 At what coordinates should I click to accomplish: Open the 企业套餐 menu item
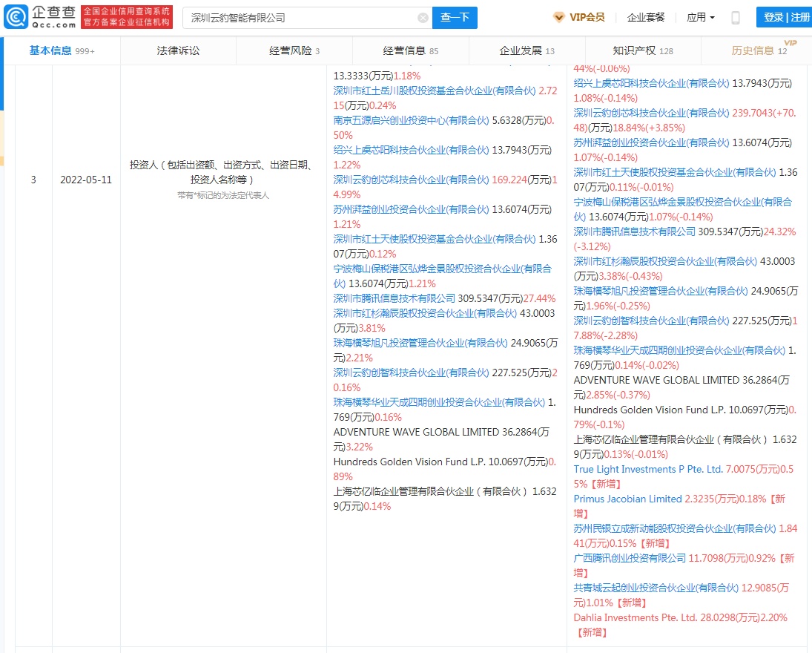646,17
